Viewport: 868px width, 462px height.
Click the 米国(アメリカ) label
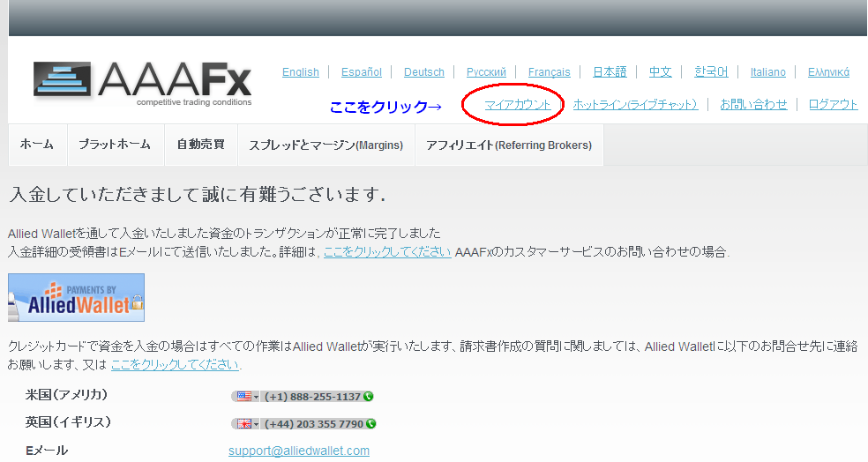pos(66,394)
